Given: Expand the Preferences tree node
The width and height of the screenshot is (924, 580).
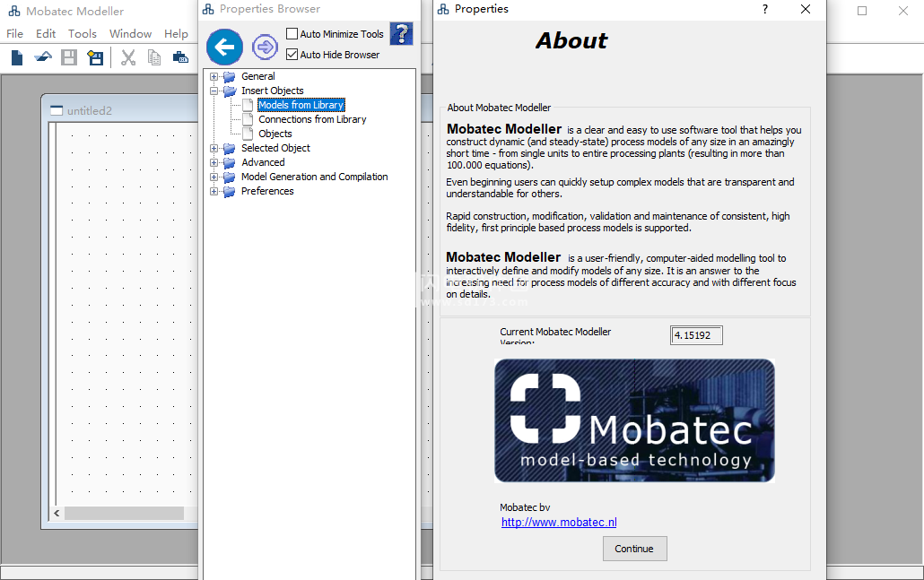Looking at the screenshot, I should (x=214, y=191).
